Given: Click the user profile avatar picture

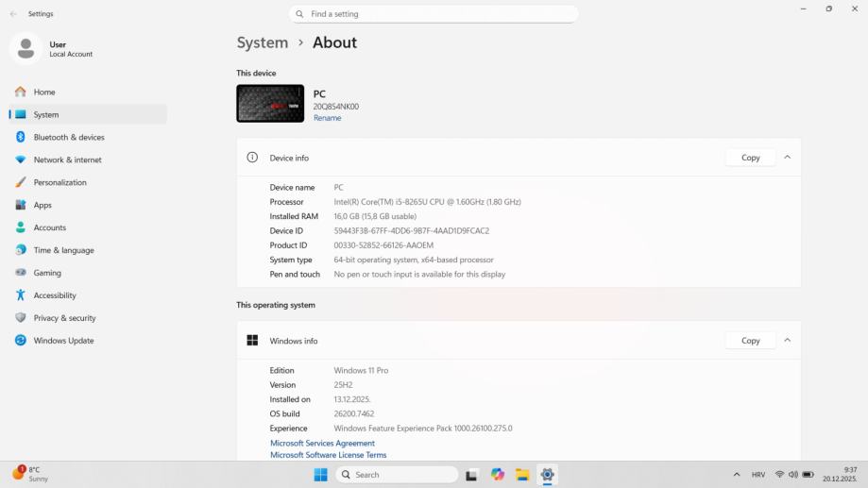Looking at the screenshot, I should point(26,49).
